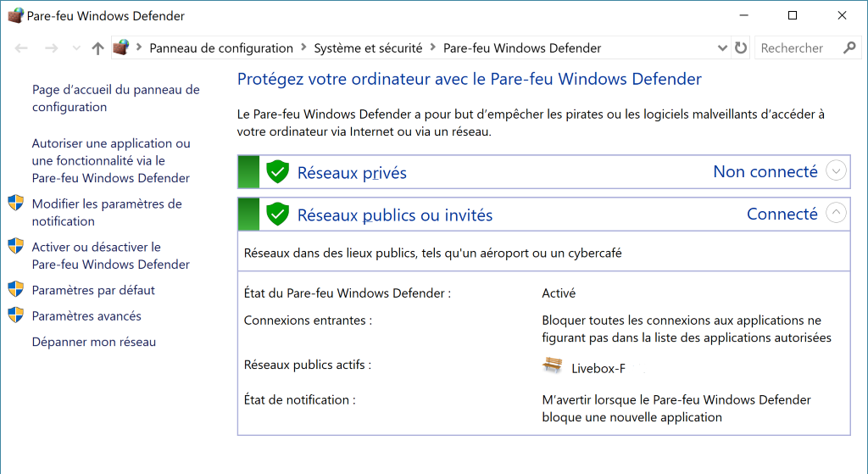Open Paramètres avancés link

pyautogui.click(x=86, y=316)
